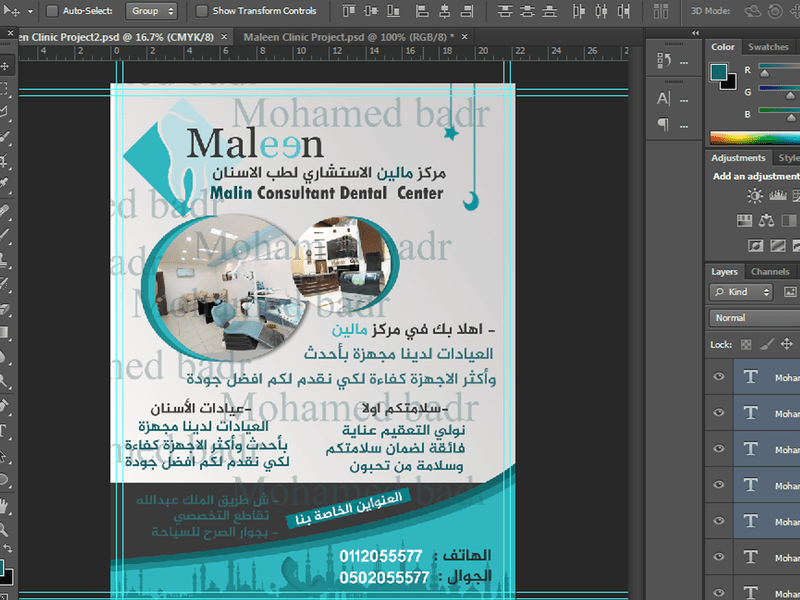Switch to the Channels tab
The height and width of the screenshot is (600, 800).
[770, 272]
